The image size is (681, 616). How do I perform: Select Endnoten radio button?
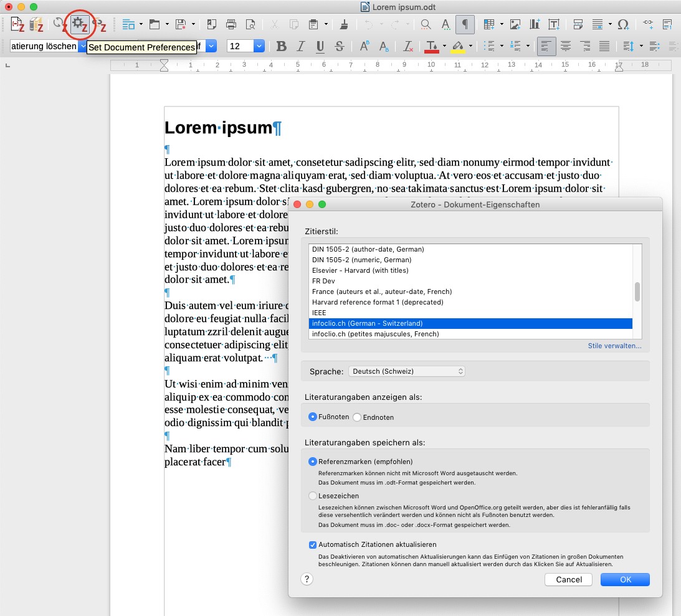(x=358, y=417)
